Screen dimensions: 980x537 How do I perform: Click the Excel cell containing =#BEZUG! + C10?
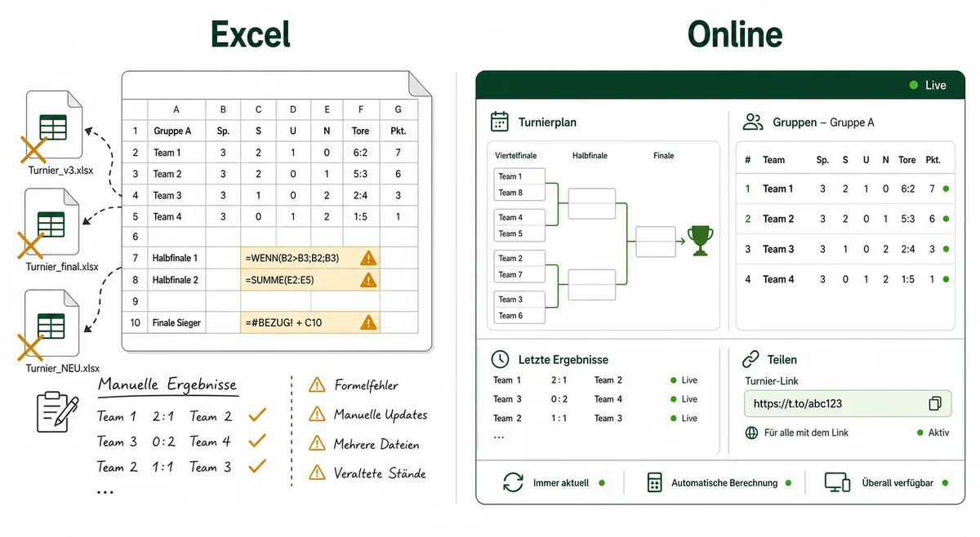point(310,322)
